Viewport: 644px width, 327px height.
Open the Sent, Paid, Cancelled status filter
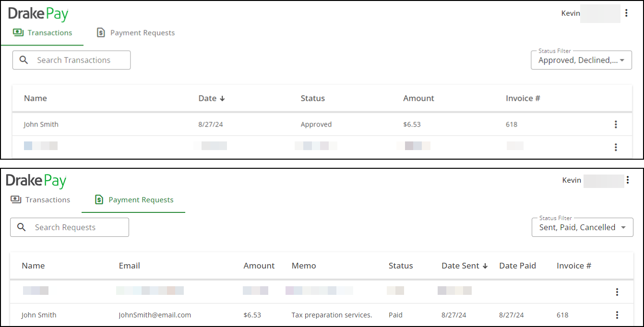click(x=582, y=227)
